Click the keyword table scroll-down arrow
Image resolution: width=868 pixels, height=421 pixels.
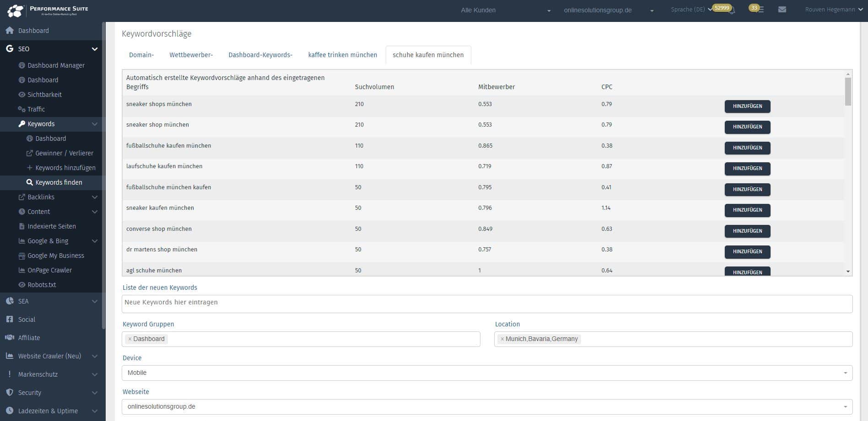click(x=848, y=272)
